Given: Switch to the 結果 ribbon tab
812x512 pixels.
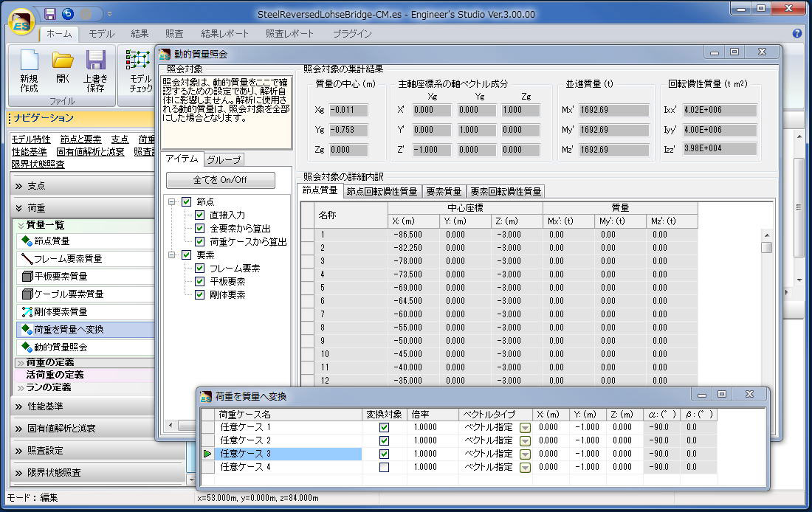Looking at the screenshot, I should click(x=140, y=34).
